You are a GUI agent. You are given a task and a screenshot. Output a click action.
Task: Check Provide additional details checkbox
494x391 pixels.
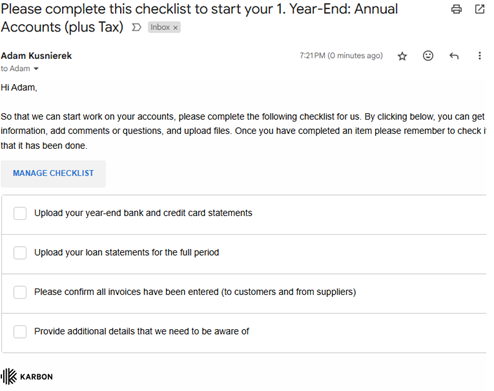tap(20, 332)
